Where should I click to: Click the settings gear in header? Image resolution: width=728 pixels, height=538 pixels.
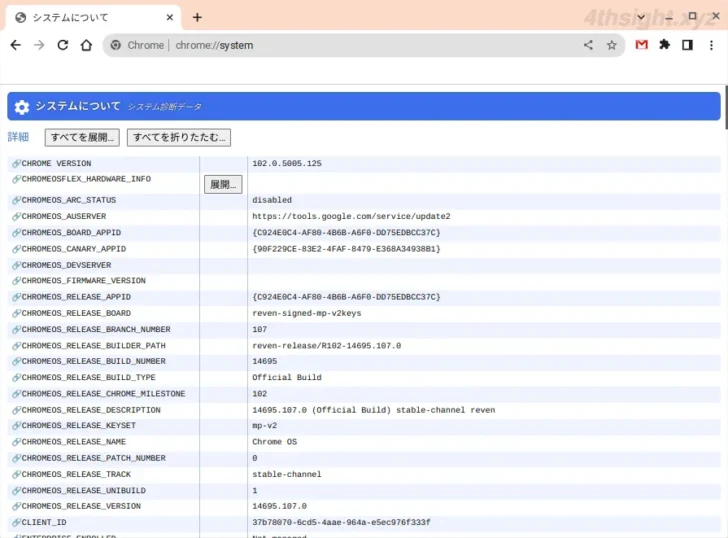point(21,107)
